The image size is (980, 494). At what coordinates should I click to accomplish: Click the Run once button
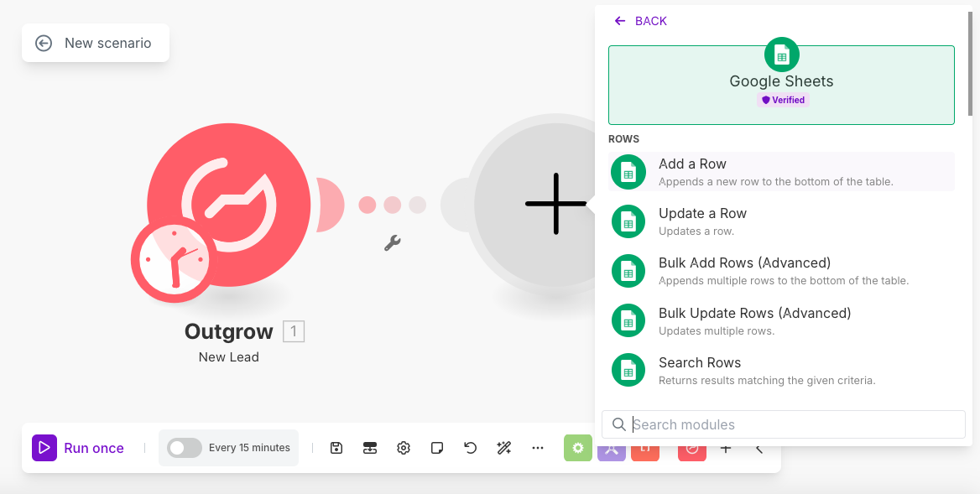tap(79, 448)
